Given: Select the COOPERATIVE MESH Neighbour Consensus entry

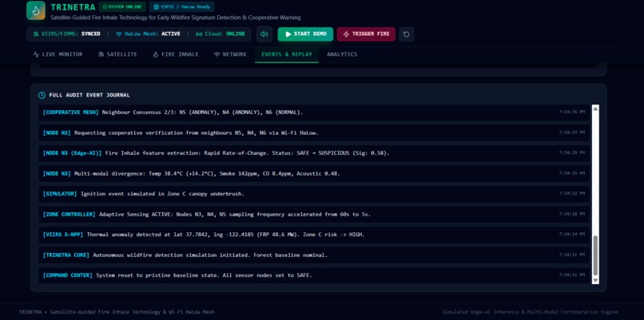Looking at the screenshot, I should (x=314, y=113).
